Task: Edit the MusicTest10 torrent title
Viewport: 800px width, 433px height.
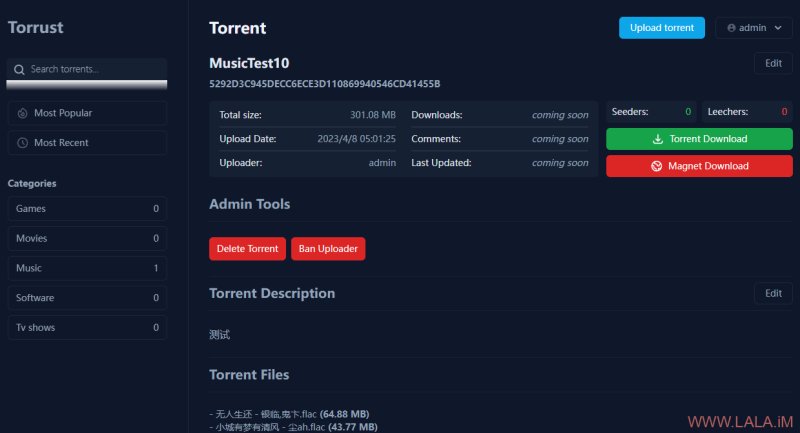Action: pyautogui.click(x=773, y=63)
